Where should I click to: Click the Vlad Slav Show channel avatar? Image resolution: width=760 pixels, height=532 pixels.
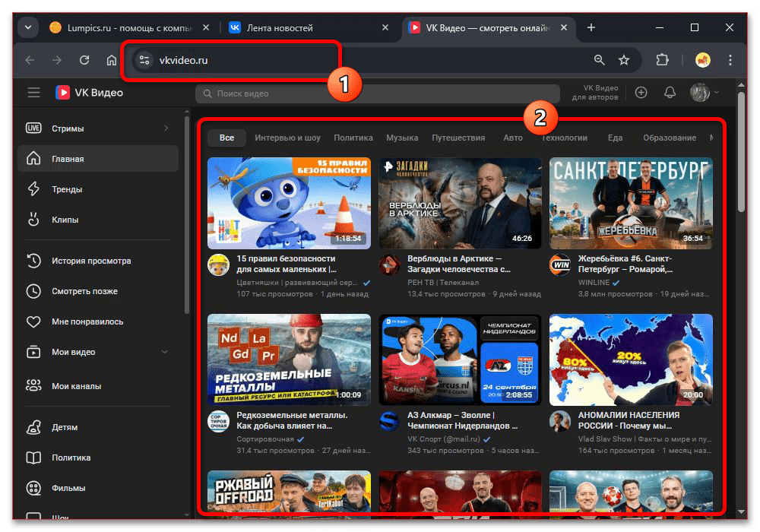pyautogui.click(x=560, y=421)
